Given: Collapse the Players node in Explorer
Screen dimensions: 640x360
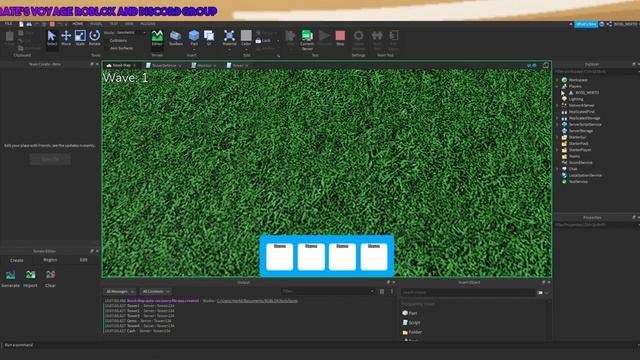Looking at the screenshot, I should (558, 87).
